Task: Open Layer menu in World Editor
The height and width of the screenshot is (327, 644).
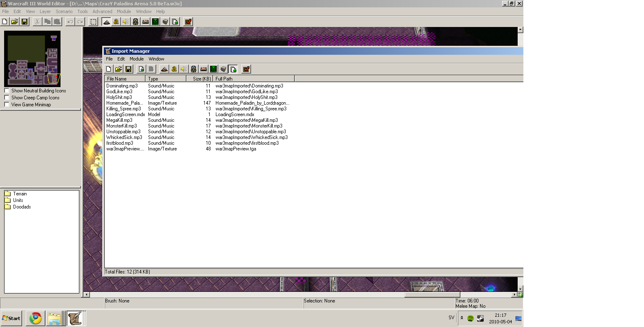Action: coord(45,11)
